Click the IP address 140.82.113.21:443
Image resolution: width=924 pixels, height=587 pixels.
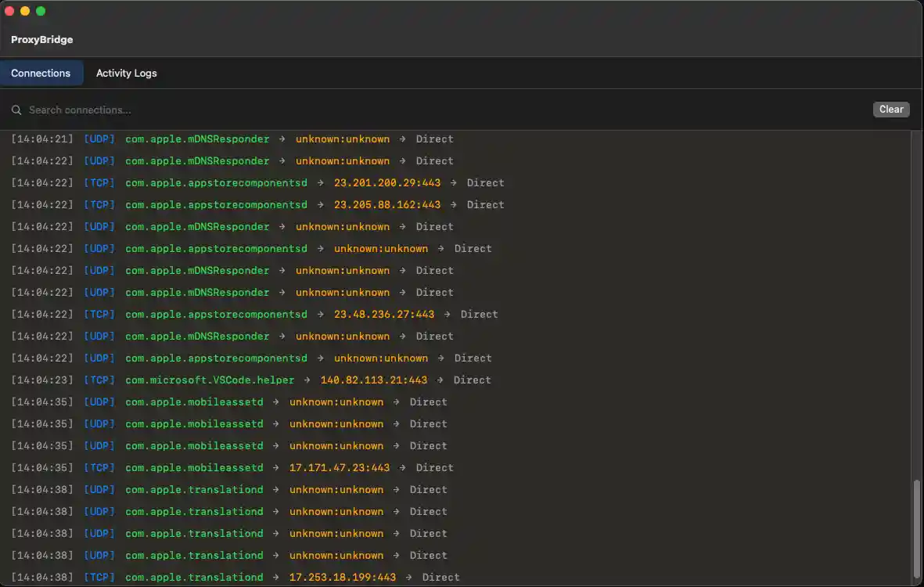[373, 380]
